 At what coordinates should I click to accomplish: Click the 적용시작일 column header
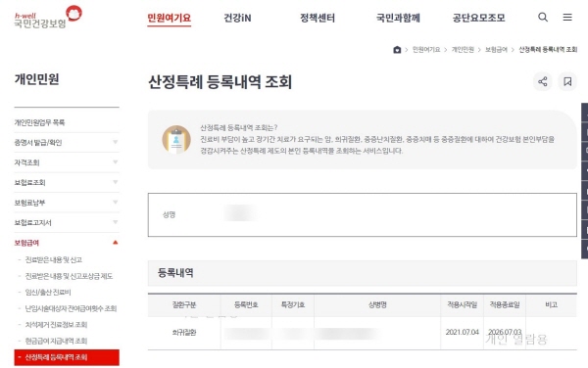(462, 304)
